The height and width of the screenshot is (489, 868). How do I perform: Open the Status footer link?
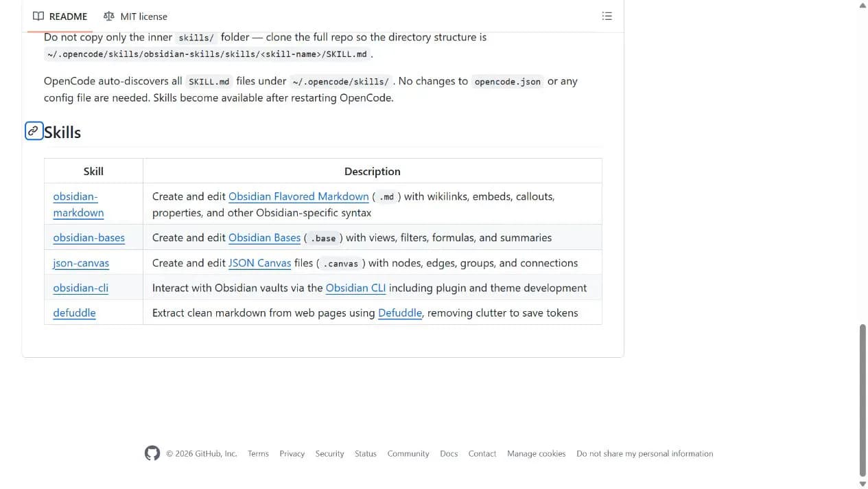pos(366,453)
